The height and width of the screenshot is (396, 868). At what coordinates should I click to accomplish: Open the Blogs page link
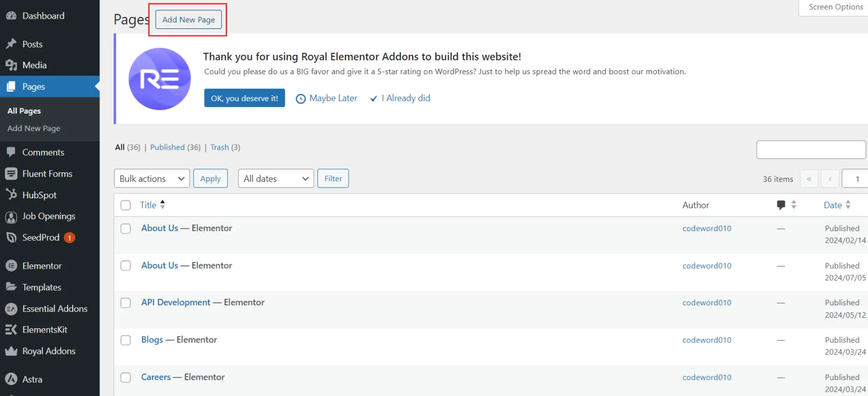pos(152,340)
